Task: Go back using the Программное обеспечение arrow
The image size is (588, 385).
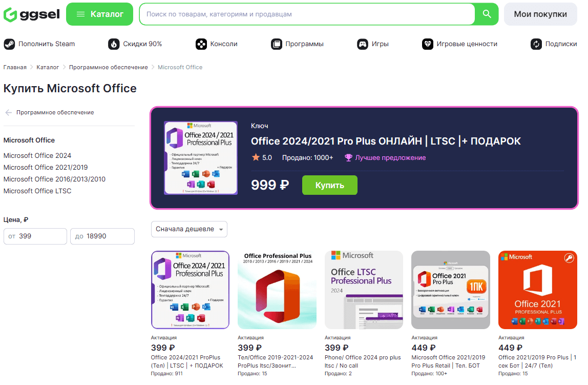Action: (9, 112)
